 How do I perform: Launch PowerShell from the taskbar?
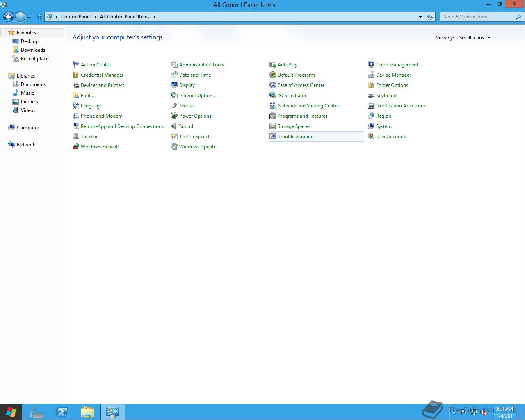pos(62,412)
